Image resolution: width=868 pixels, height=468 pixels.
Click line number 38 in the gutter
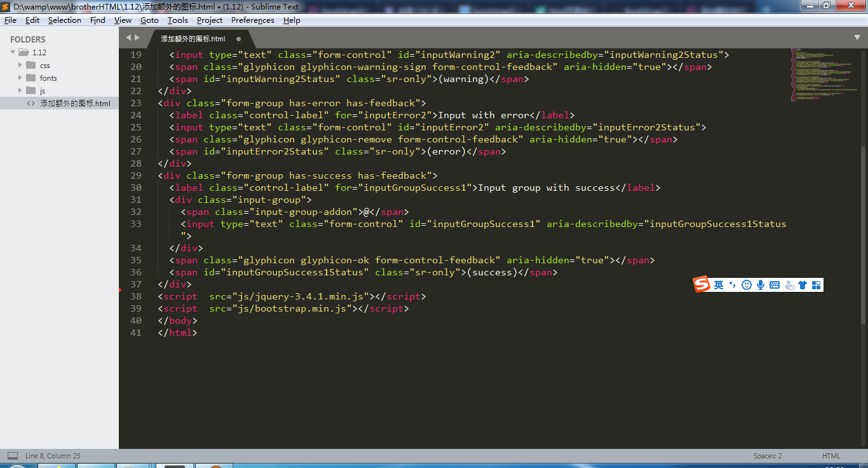135,296
